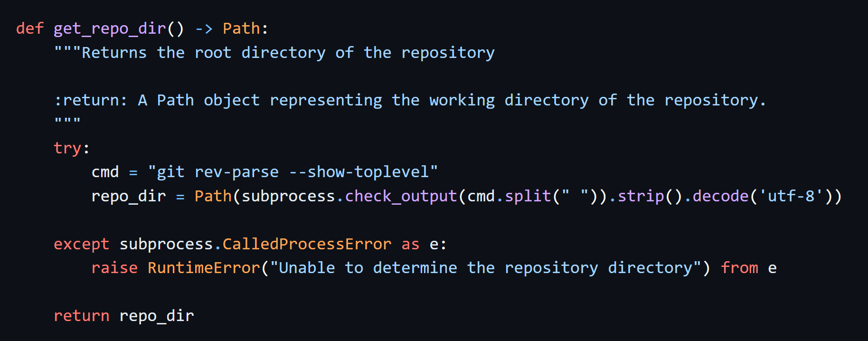
Task: Click the cmd variable assignment
Action: (x=105, y=172)
